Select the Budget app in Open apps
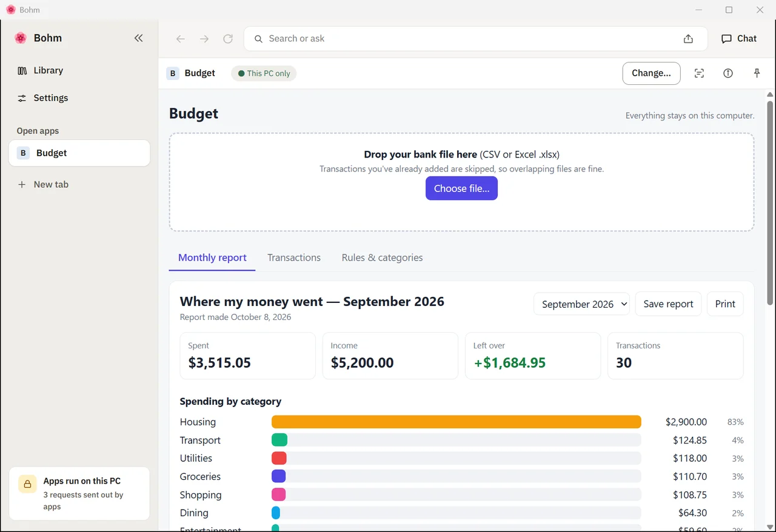This screenshot has width=776, height=532. tap(79, 153)
